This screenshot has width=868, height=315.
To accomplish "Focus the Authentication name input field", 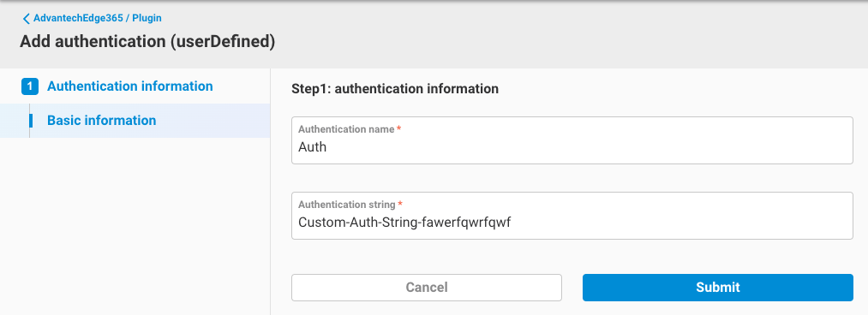I will [572, 140].
